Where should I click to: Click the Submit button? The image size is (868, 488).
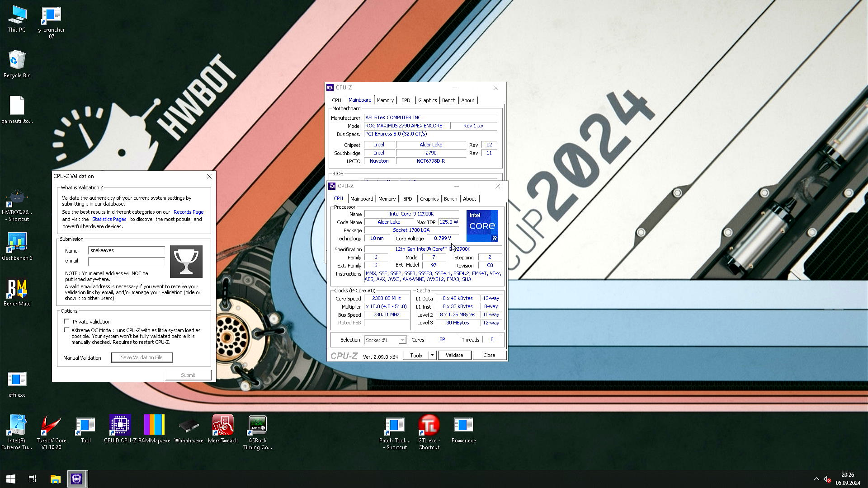[188, 375]
